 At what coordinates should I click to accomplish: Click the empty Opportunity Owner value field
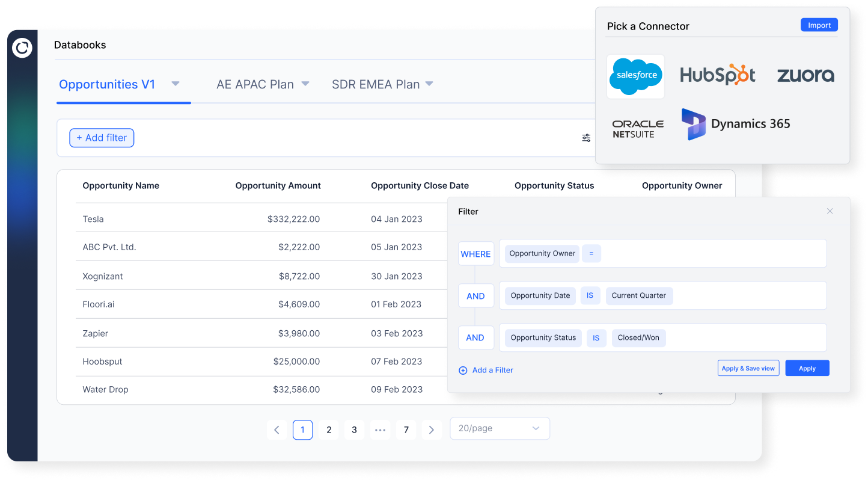712,253
